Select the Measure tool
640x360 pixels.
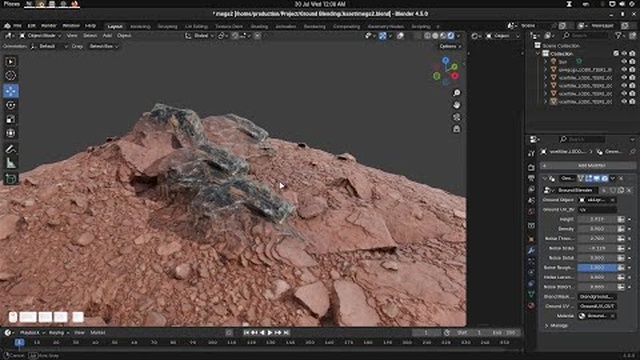11,163
